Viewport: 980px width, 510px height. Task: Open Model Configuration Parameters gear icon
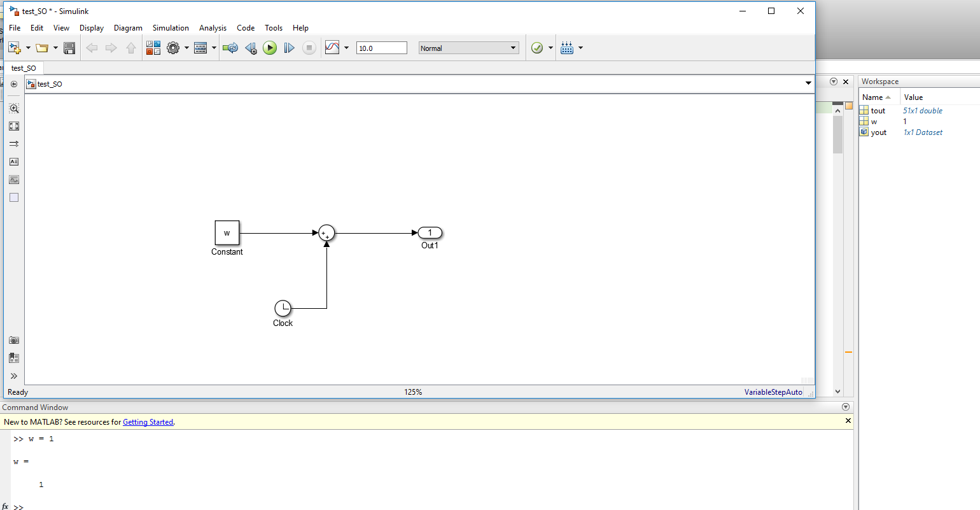coord(173,48)
